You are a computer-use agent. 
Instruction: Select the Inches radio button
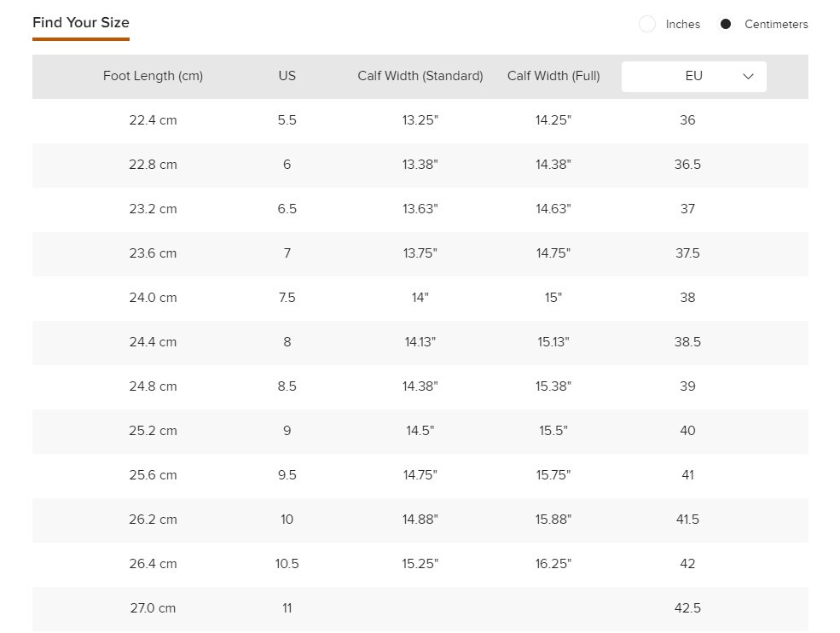coord(647,25)
